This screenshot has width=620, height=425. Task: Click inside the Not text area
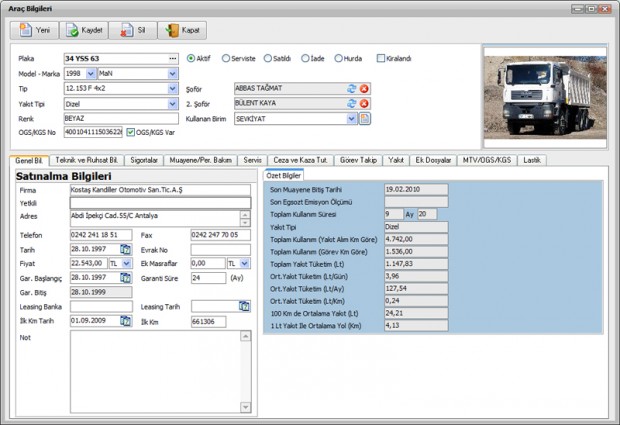pos(155,372)
